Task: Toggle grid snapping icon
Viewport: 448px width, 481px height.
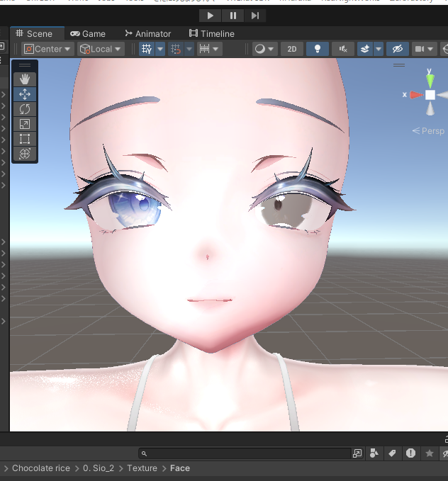Action: coord(176,49)
